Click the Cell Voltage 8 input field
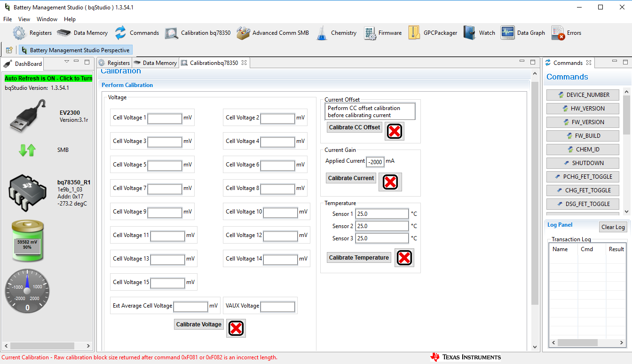Viewport: 632px width, 364px height. [277, 189]
